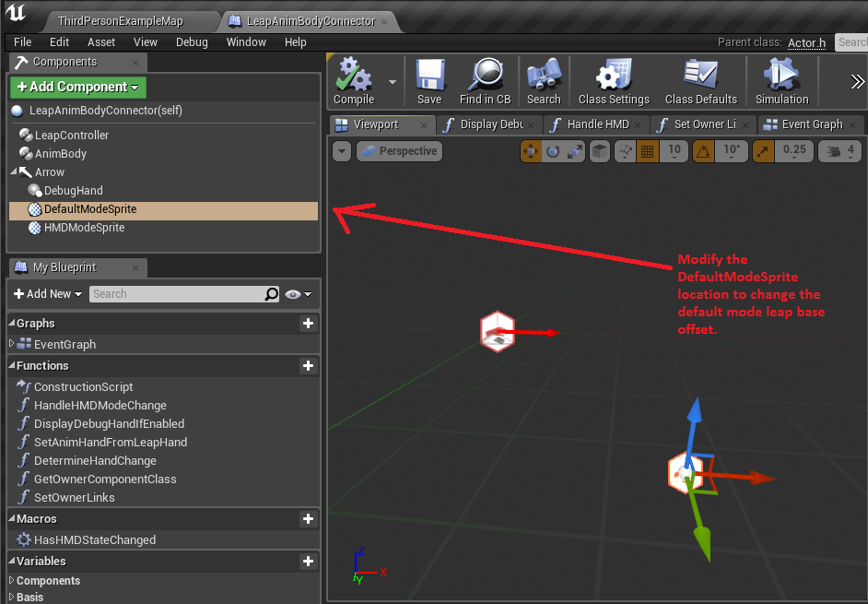
Task: Toggle grid snapping
Action: pos(648,151)
